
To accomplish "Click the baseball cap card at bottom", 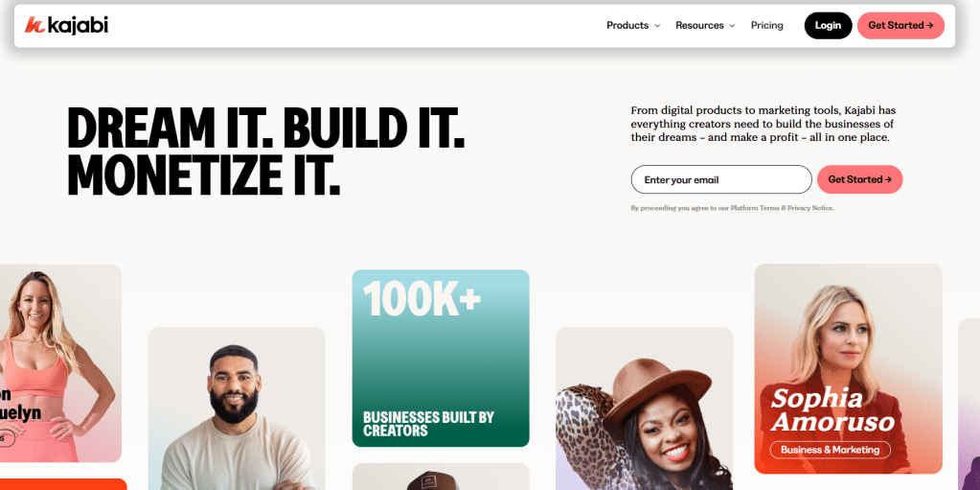I will click(441, 477).
